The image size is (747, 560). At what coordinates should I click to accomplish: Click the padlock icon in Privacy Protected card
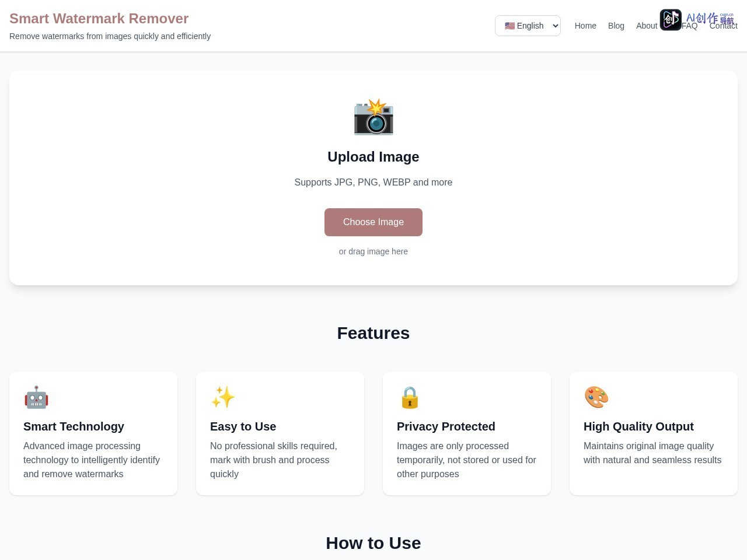[410, 397]
